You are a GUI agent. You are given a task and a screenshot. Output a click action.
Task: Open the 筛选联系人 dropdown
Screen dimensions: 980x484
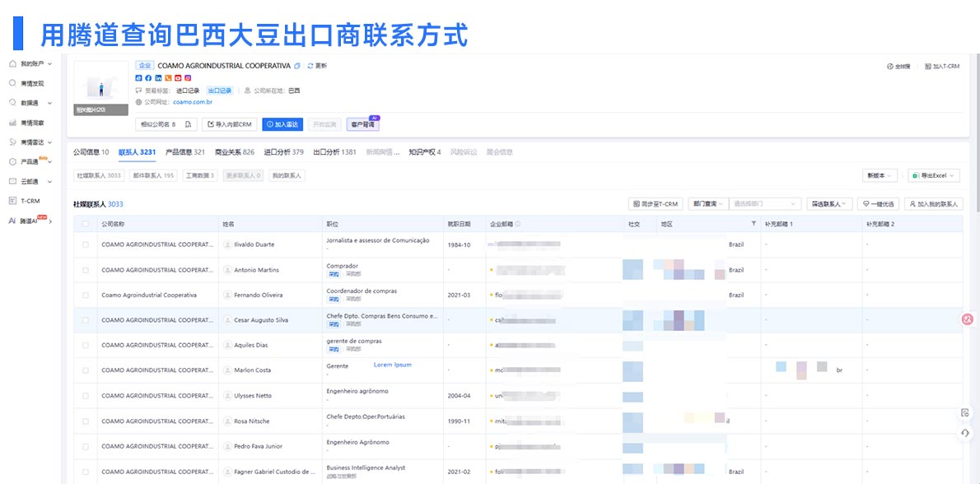coord(829,203)
